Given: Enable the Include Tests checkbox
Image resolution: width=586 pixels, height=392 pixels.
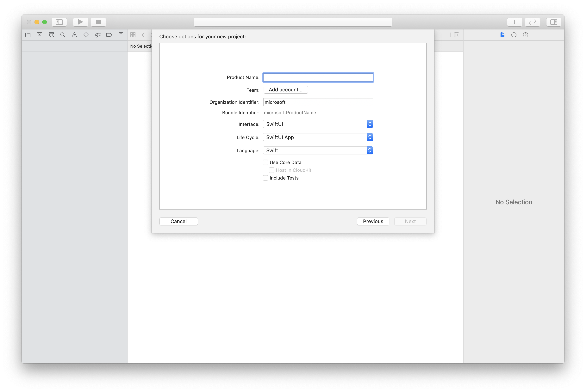Looking at the screenshot, I should [x=265, y=178].
